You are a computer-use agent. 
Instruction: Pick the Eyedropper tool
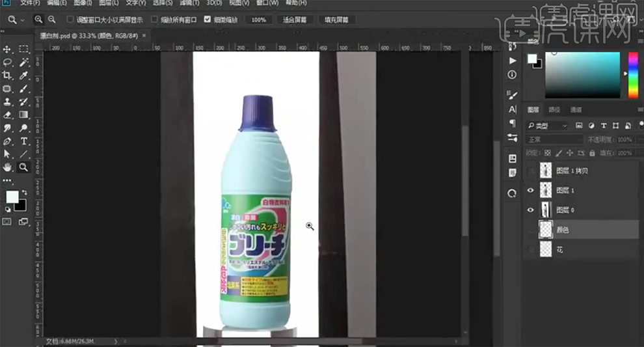point(24,76)
